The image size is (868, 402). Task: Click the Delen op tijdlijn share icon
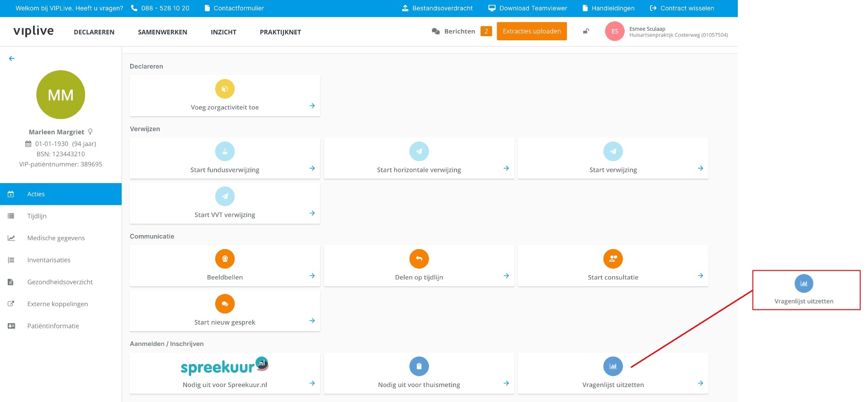(x=419, y=259)
